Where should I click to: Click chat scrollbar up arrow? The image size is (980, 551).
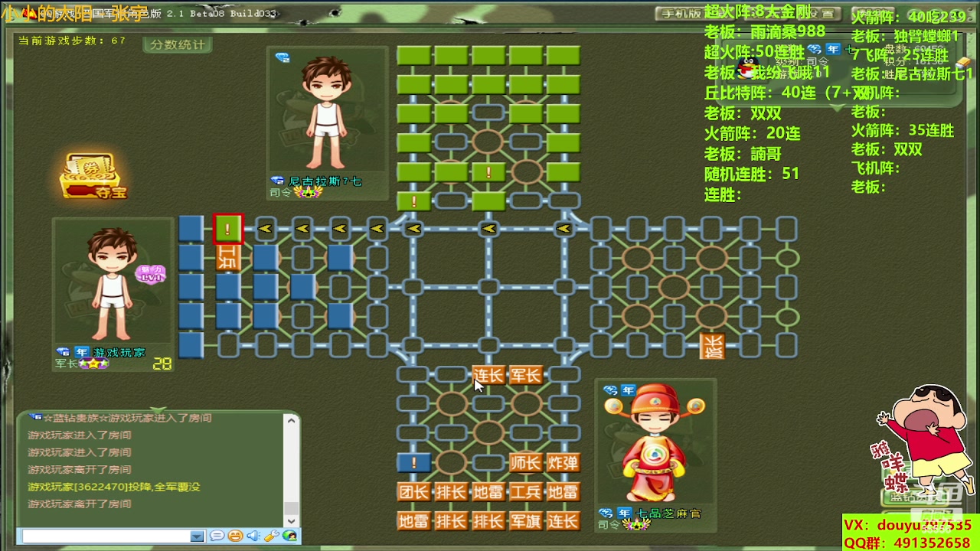click(x=291, y=419)
